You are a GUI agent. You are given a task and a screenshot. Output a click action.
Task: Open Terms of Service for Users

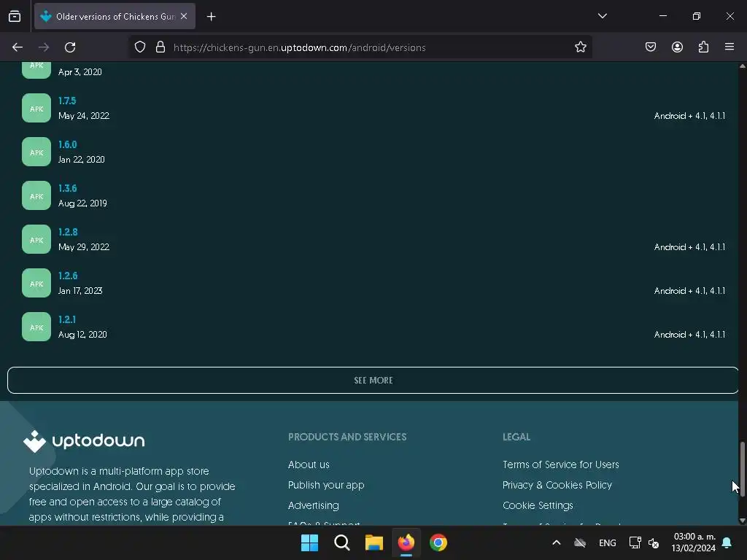tap(561, 464)
